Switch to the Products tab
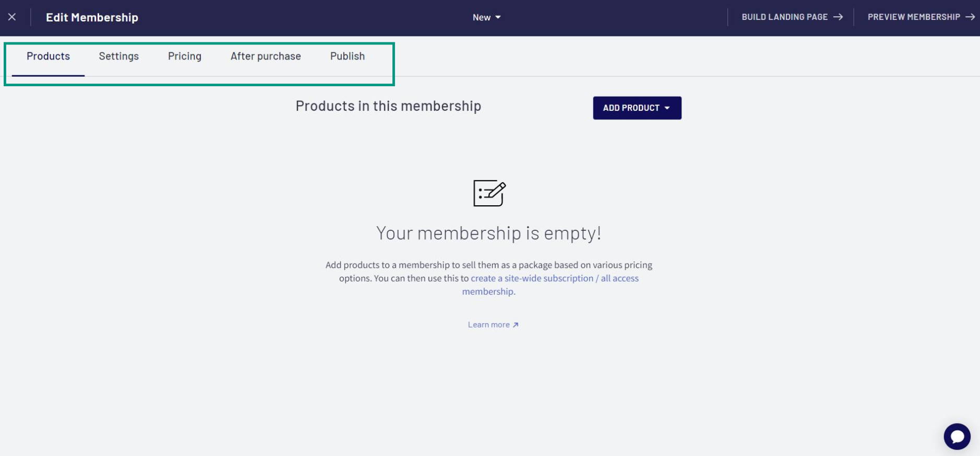Viewport: 980px width, 456px height. (48, 56)
